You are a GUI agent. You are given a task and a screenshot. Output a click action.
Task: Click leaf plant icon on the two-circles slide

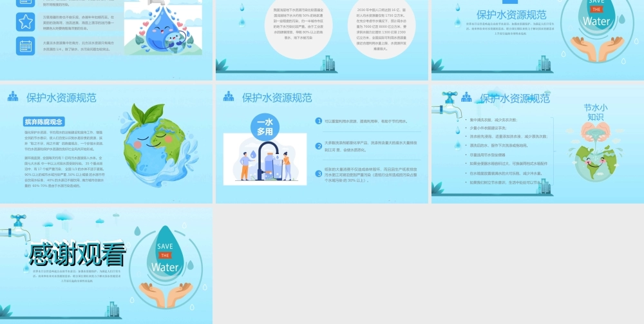pyautogui.click(x=222, y=65)
